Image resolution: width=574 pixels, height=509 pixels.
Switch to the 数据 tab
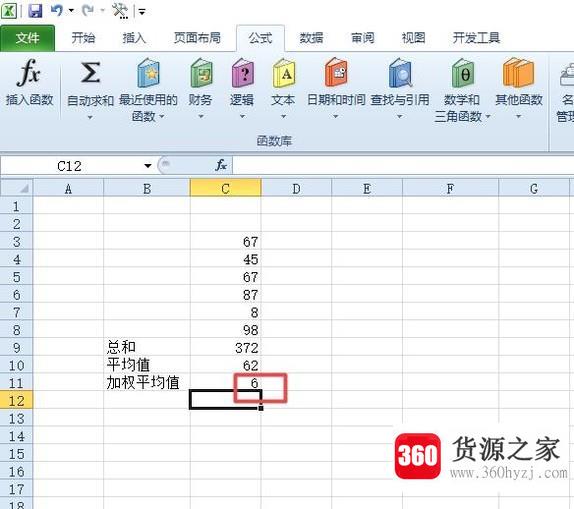(x=311, y=38)
